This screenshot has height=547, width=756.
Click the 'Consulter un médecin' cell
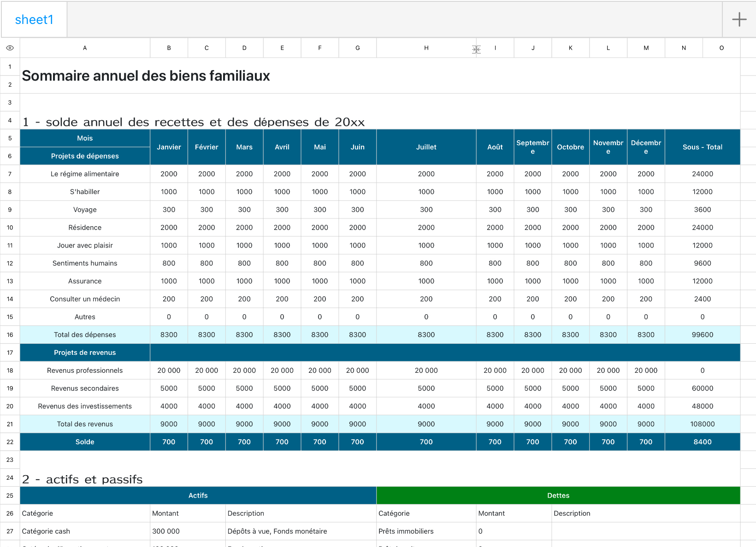85,299
